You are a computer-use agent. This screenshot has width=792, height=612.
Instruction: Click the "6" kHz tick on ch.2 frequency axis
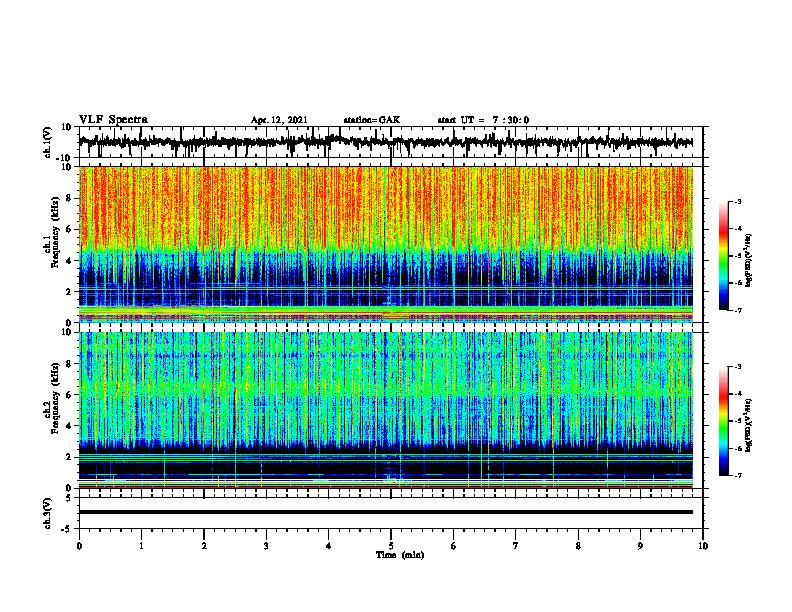click(x=69, y=395)
